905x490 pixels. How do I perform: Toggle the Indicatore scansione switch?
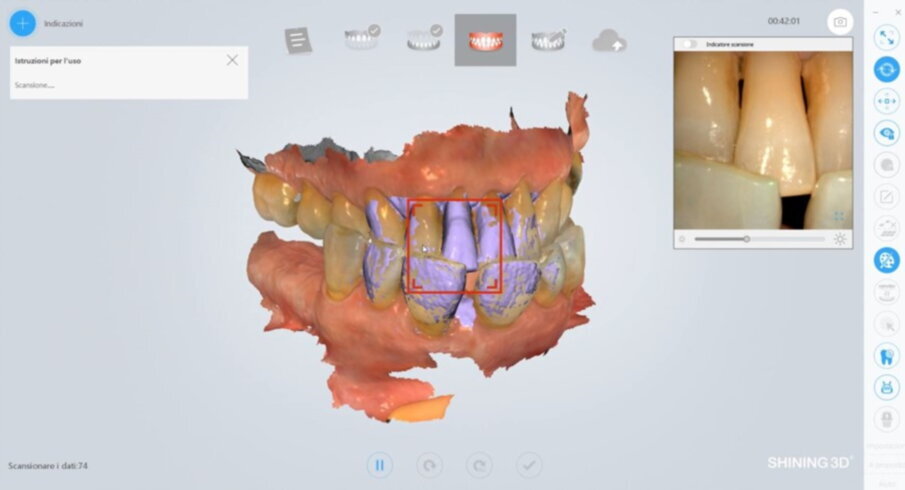click(688, 44)
